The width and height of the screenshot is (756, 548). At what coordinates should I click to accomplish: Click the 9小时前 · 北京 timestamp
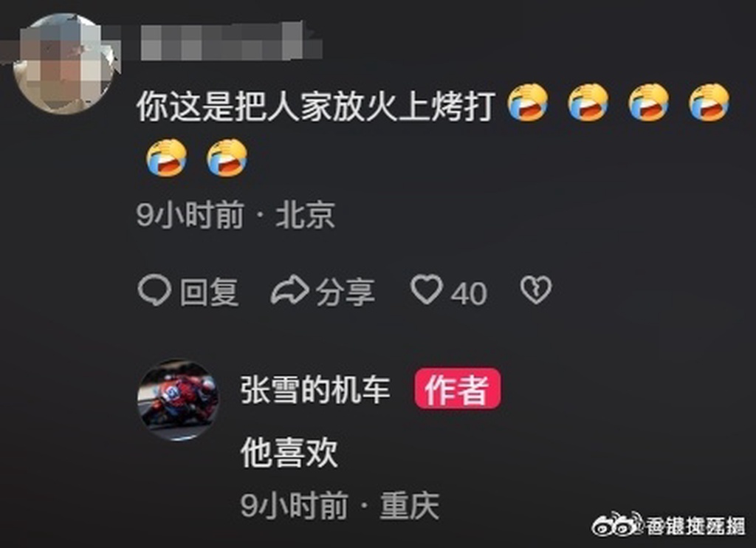(236, 215)
